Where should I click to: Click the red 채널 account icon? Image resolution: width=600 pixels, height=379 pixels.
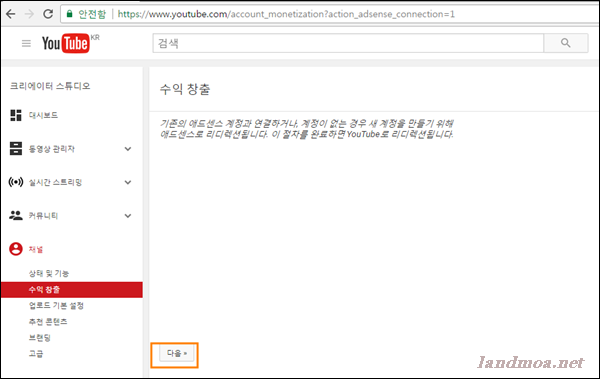(16, 249)
